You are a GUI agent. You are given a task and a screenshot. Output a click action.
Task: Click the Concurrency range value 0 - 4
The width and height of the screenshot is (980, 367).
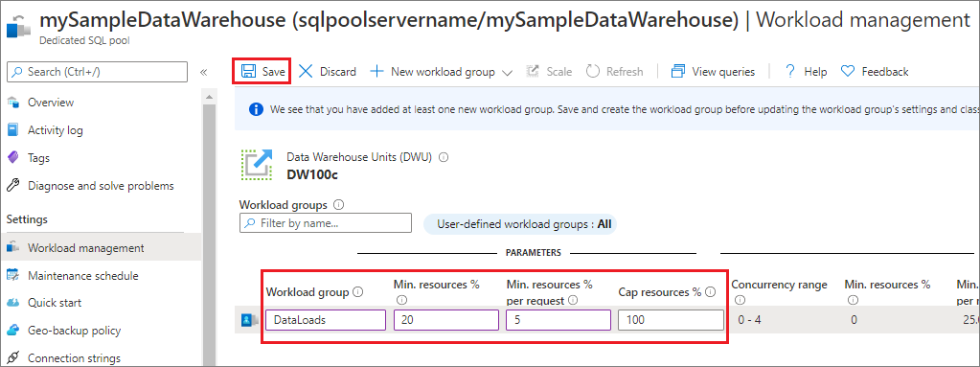749,320
